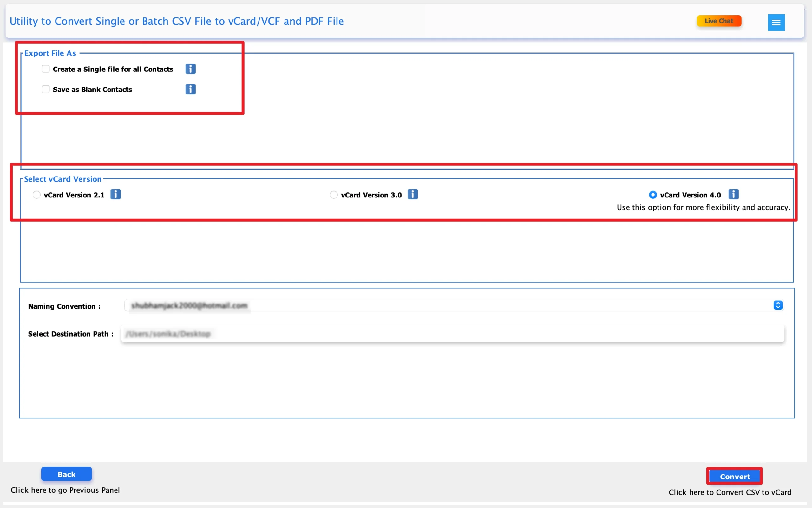Viewport: 812px width, 508px height.
Task: Open the Naming Convention dropdown
Action: 454,305
